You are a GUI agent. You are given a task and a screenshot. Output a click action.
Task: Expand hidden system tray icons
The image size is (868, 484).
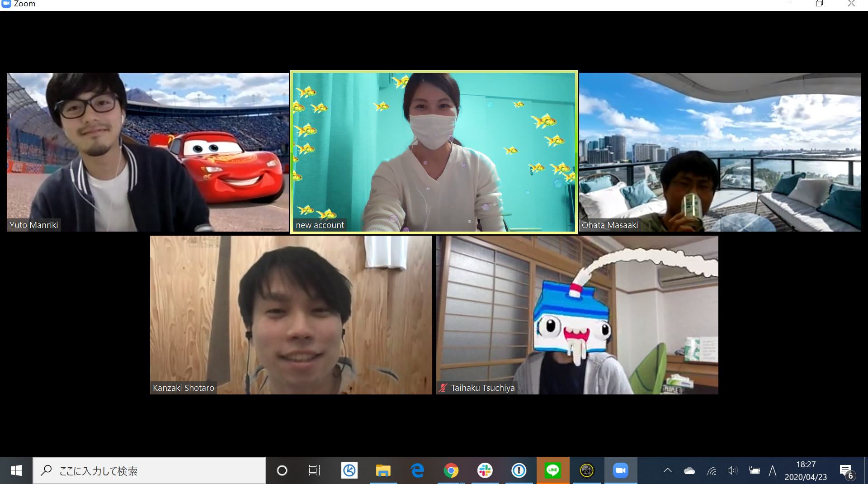point(668,470)
